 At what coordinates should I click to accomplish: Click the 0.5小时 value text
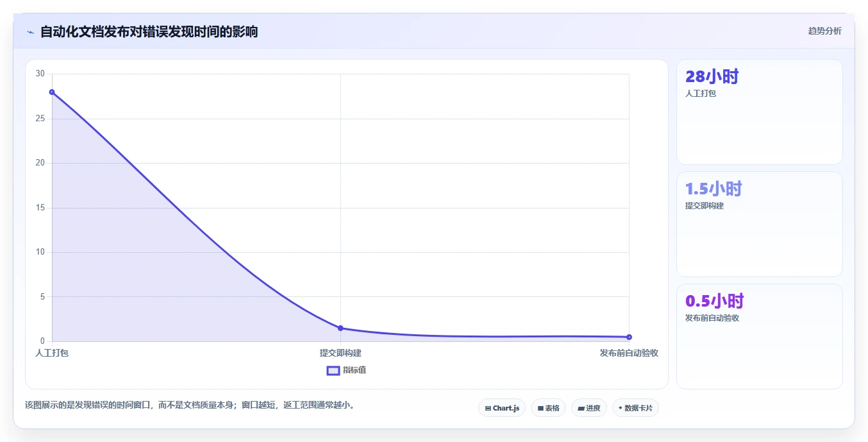pos(714,301)
